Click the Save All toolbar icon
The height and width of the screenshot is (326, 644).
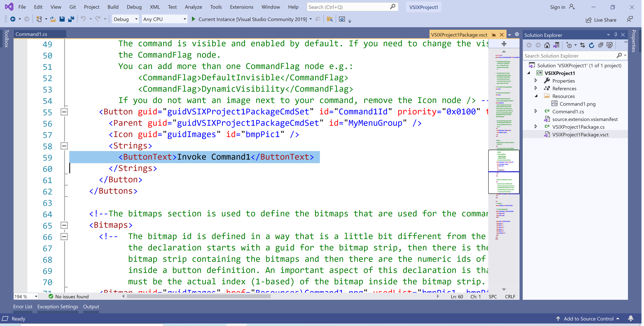[x=71, y=19]
